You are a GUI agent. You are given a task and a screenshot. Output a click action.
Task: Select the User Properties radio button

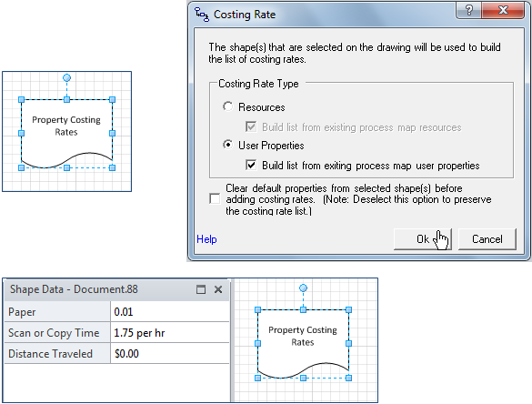tap(228, 145)
